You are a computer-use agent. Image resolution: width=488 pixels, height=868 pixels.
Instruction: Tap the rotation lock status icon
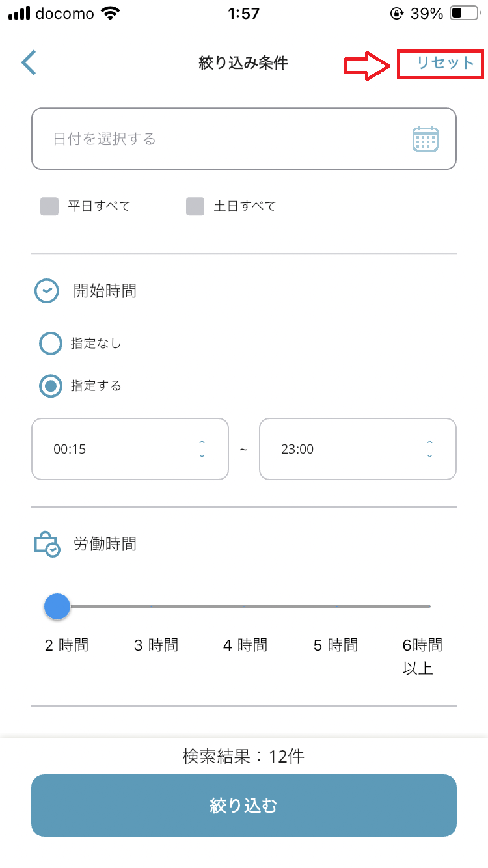coord(396,13)
